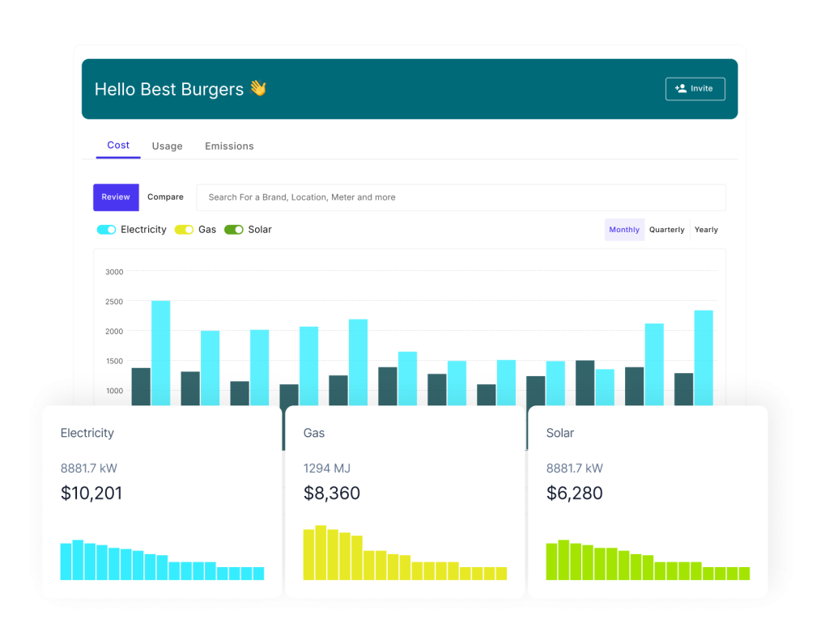Toggle the Gas data switch

tap(184, 230)
